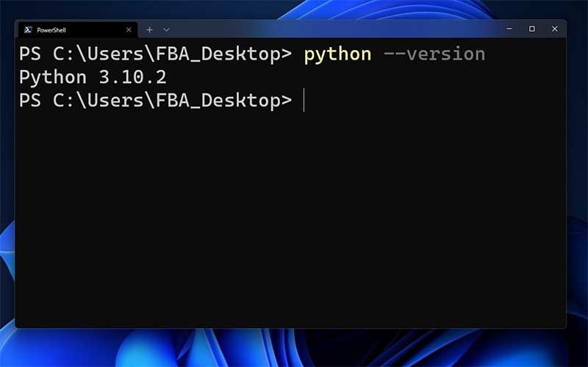
Task: Click the blue desktop wallpaper below the window
Action: pos(294,349)
